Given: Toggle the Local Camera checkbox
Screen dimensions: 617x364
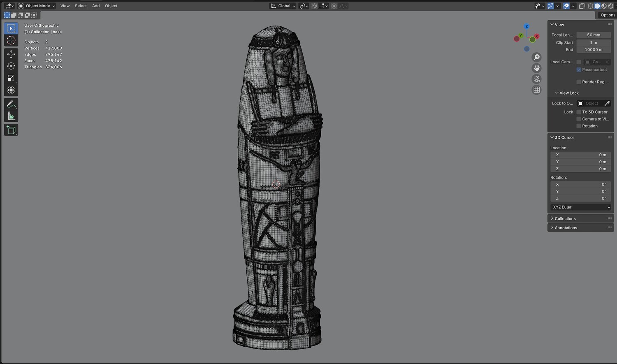Looking at the screenshot, I should tap(579, 62).
